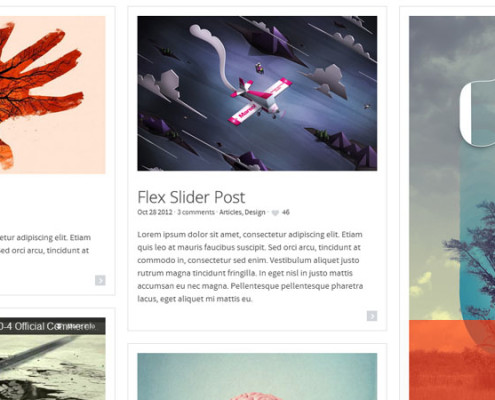Image resolution: width=495 pixels, height=400 pixels.
Task: Filter by the Design category
Action: tap(255, 212)
